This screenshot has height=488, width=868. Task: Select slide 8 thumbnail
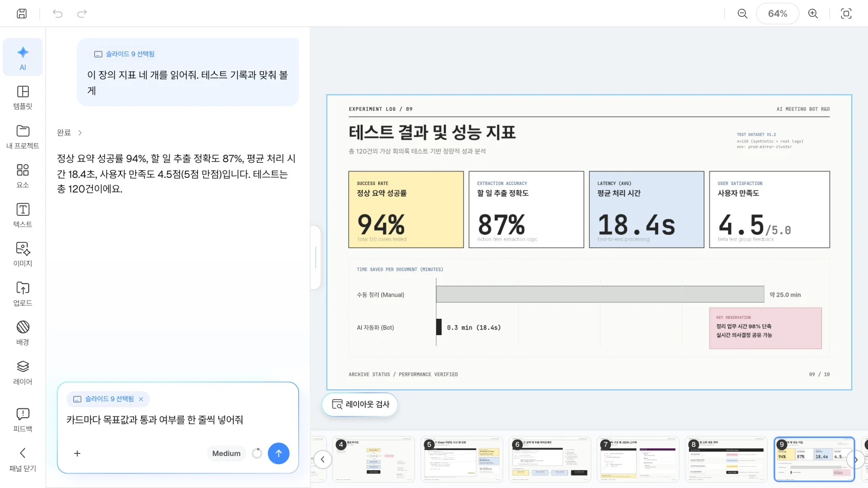[726, 459]
